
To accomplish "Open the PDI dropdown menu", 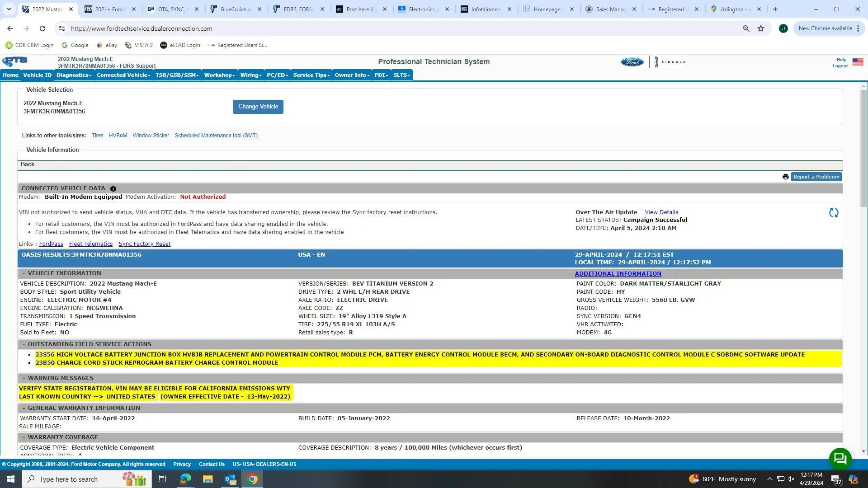I will [381, 75].
